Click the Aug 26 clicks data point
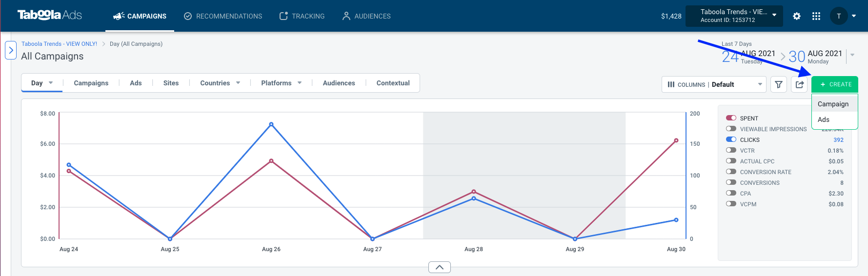 coord(271,124)
